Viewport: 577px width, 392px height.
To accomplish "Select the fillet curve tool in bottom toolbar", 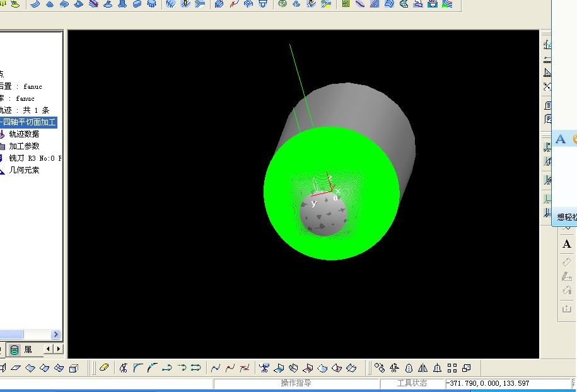I will point(138,368).
